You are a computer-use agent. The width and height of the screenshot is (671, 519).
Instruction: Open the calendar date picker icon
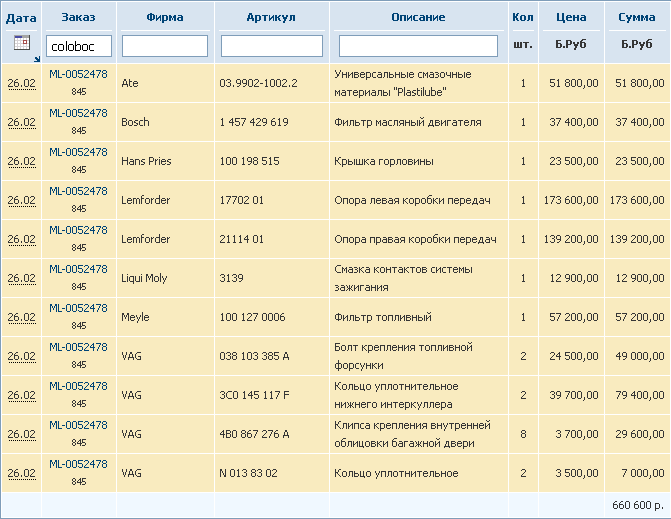coord(22,43)
